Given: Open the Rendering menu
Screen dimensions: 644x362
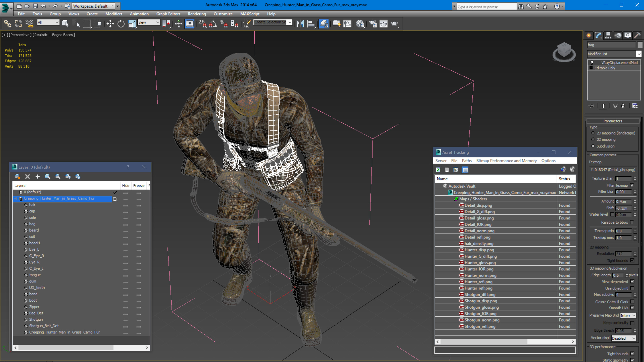Looking at the screenshot, I should pos(197,14).
